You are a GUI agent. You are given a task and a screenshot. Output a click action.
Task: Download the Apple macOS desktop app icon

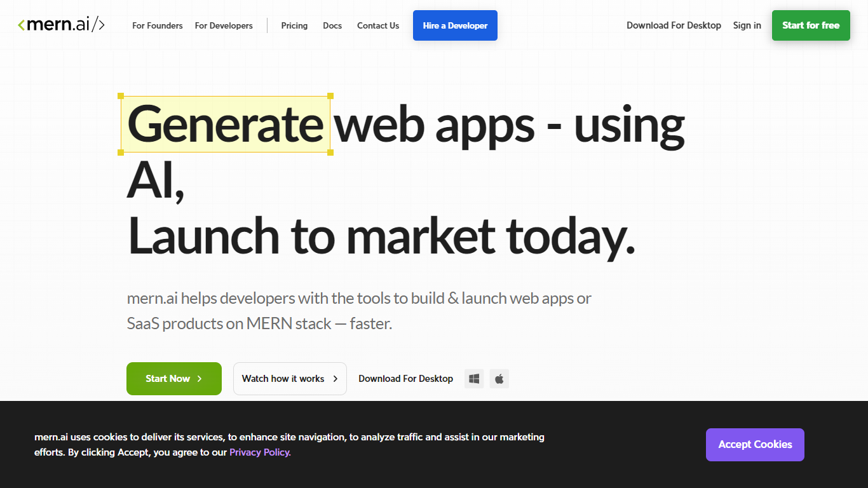499,379
